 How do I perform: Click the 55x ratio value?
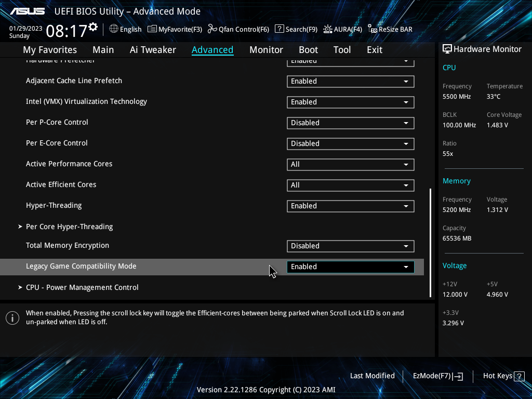coord(448,154)
